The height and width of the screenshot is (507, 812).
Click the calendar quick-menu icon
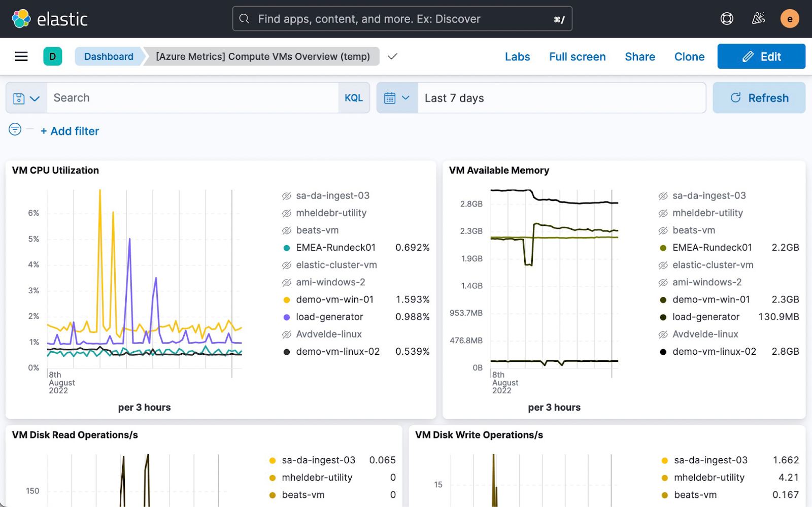(x=390, y=98)
